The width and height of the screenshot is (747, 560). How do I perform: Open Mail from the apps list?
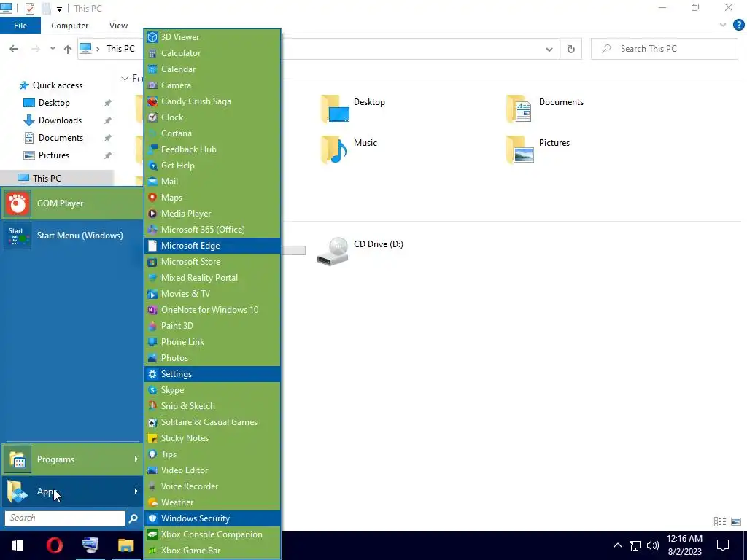click(x=212, y=182)
